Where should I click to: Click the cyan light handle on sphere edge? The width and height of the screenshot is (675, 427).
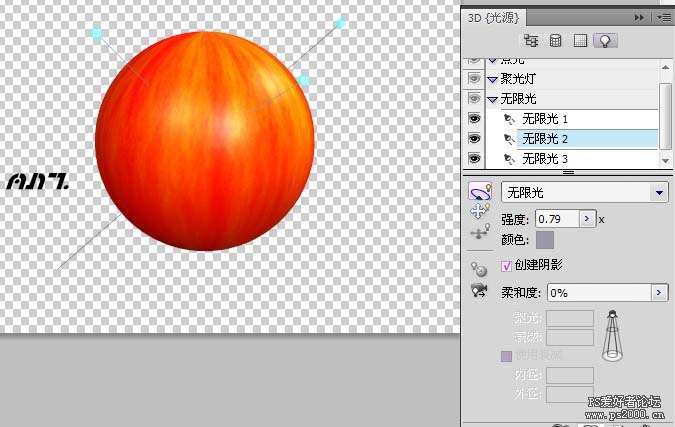pyautogui.click(x=304, y=80)
